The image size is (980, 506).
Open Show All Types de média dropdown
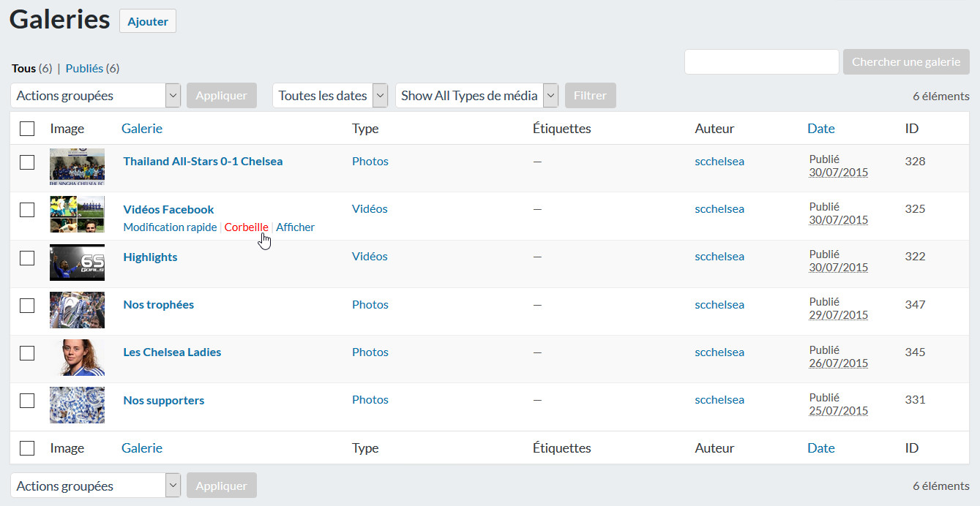tap(477, 95)
